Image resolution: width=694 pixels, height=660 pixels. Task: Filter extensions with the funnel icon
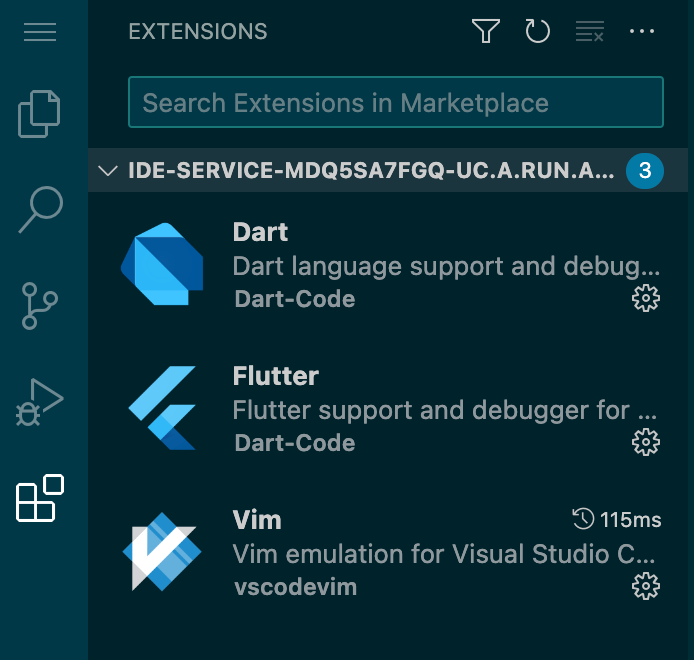486,31
